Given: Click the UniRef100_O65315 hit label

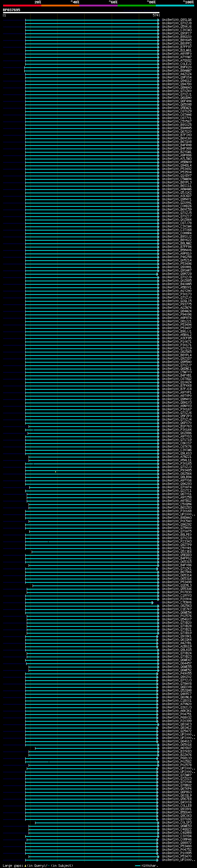Looking at the screenshot, I should tap(177, 562).
